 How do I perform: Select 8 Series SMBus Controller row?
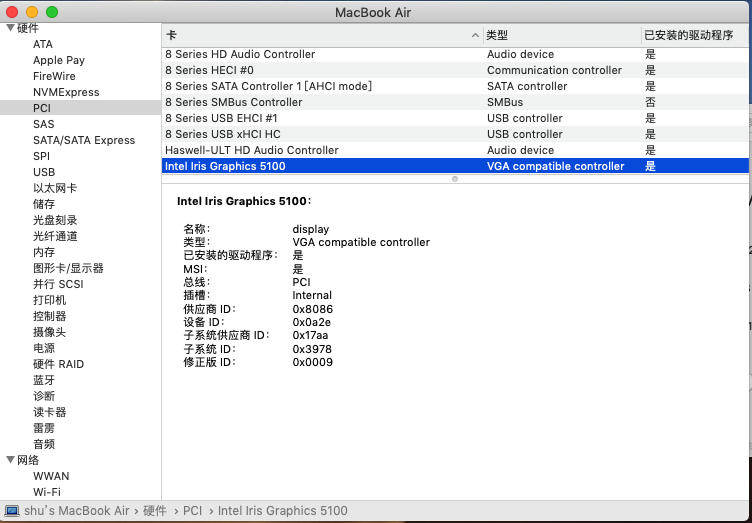(455, 102)
